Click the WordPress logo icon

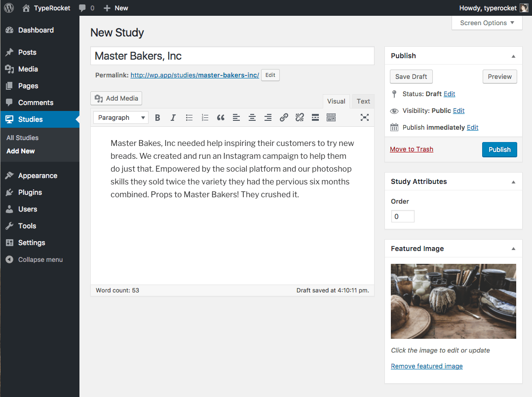pos(9,8)
